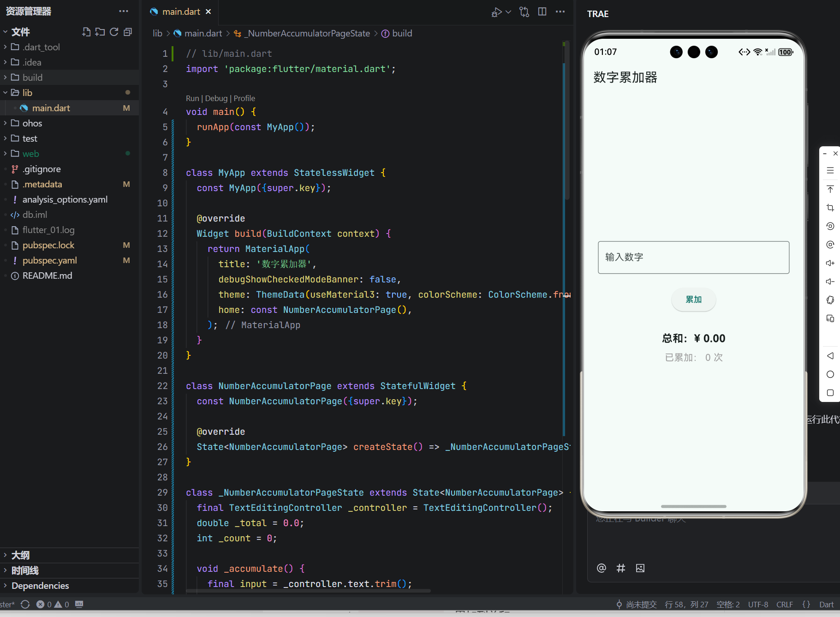Click the 尚未提交 status bar item
The width and height of the screenshot is (840, 617).
(637, 605)
